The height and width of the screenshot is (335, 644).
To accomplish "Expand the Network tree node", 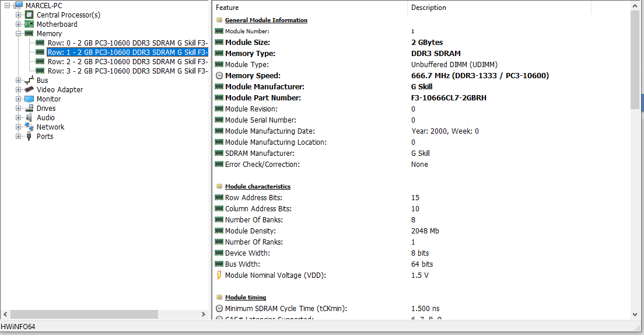I will click(18, 127).
